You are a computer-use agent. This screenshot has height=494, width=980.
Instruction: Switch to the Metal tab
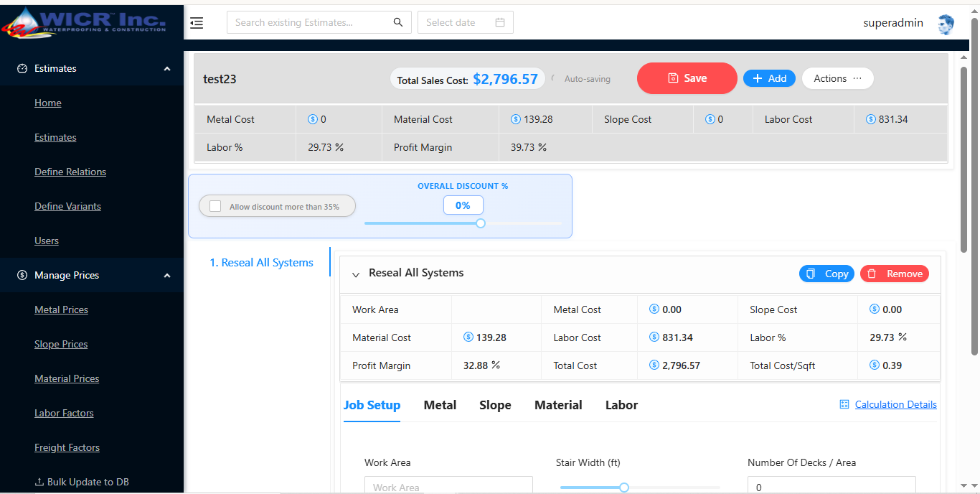(x=440, y=405)
